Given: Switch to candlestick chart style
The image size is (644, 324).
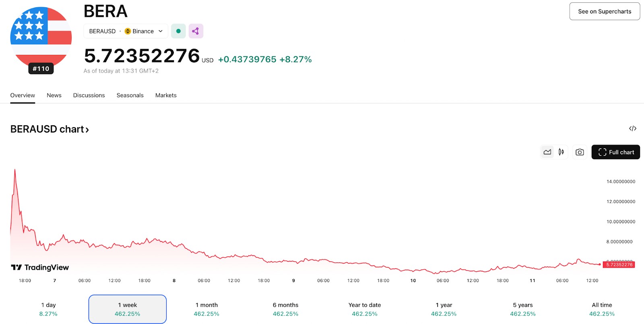Looking at the screenshot, I should point(561,152).
